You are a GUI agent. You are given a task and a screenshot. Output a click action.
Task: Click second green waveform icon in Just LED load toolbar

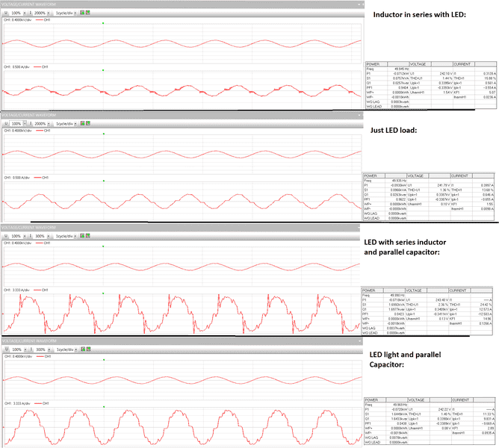(x=87, y=123)
